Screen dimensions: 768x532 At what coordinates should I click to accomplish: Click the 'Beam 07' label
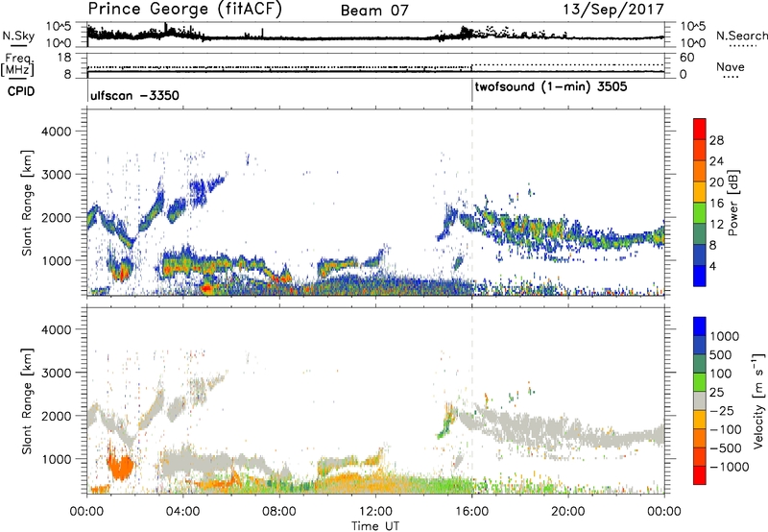click(374, 11)
